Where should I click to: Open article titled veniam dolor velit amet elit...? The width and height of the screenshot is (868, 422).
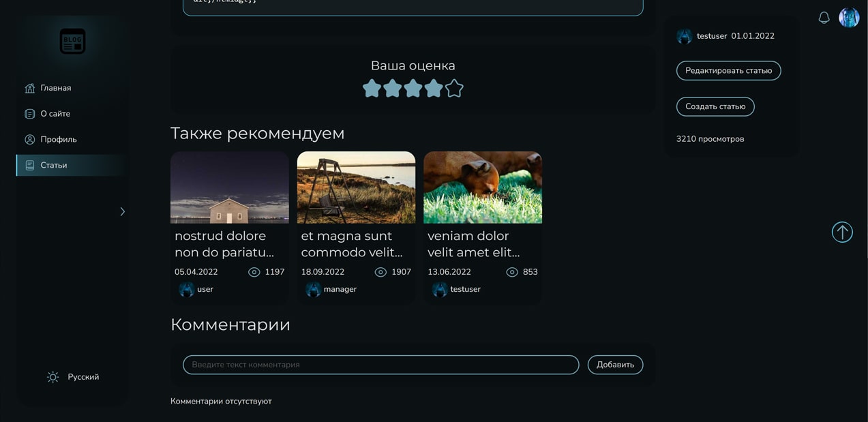click(474, 244)
